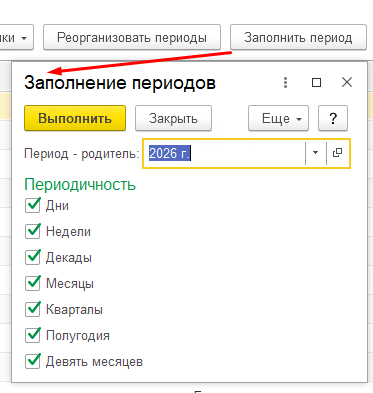Open the selected period form icon

[x=338, y=153]
